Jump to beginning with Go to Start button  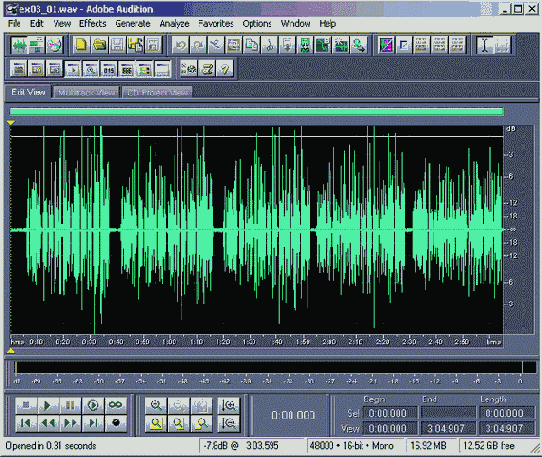point(26,423)
